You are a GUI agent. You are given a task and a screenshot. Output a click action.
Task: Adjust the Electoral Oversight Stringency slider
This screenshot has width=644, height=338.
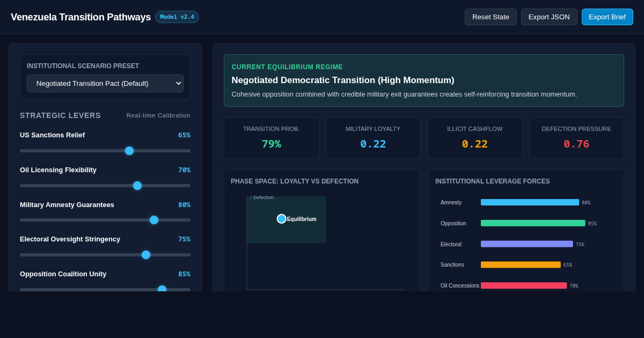[105, 255]
